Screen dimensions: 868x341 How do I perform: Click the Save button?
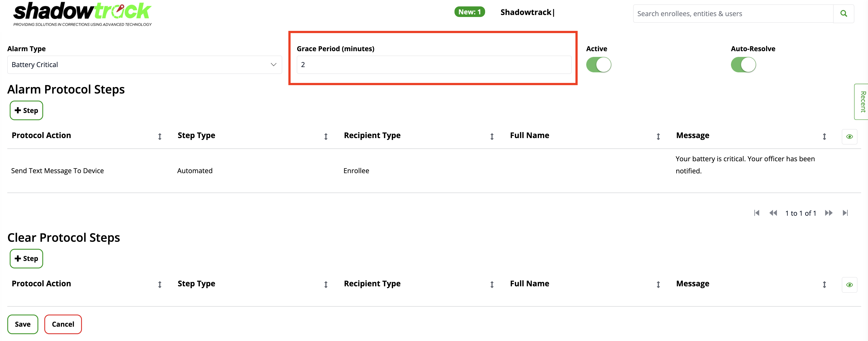pos(22,324)
